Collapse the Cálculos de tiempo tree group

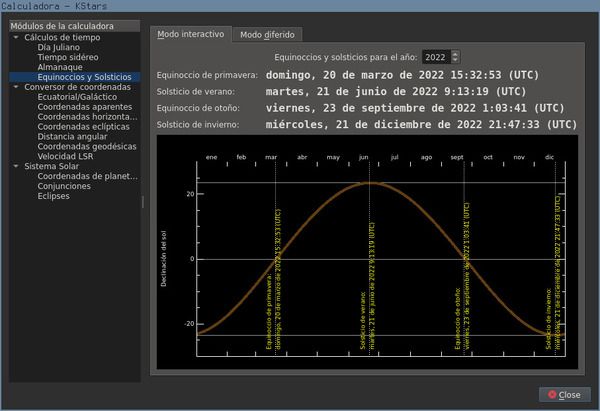point(16,37)
